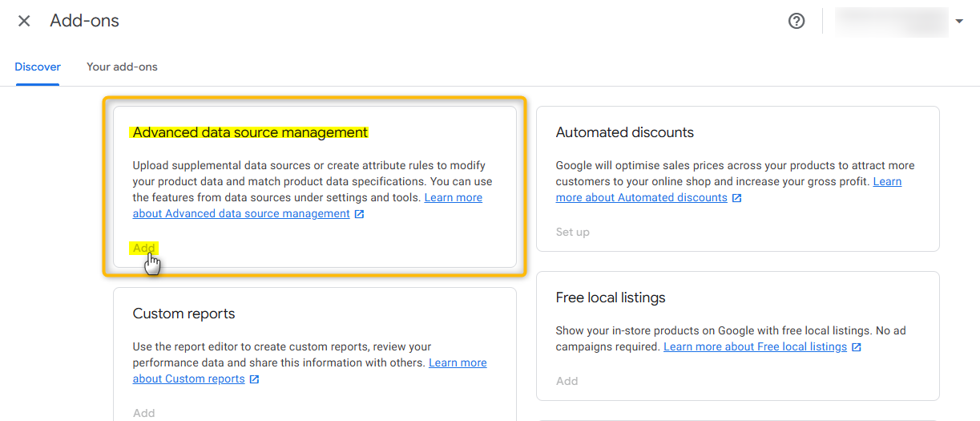Select the Custom reports card title
Image resolution: width=980 pixels, height=421 pixels.
click(x=183, y=314)
